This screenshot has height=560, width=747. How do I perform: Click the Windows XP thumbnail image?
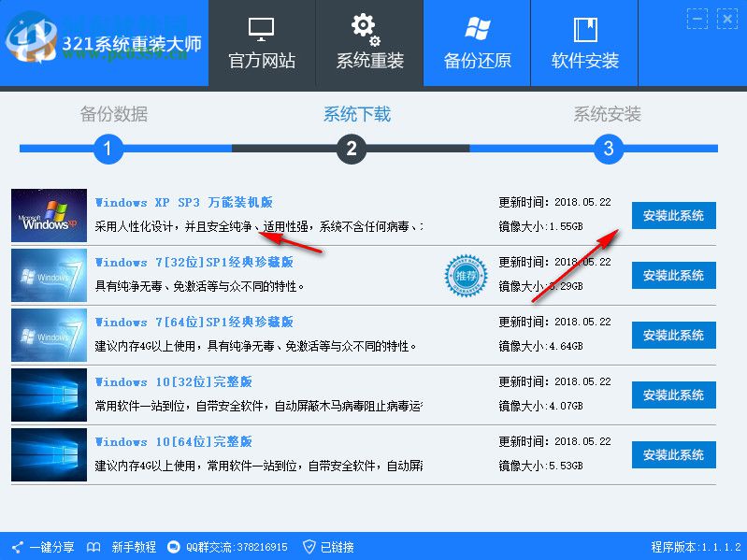[x=49, y=215]
